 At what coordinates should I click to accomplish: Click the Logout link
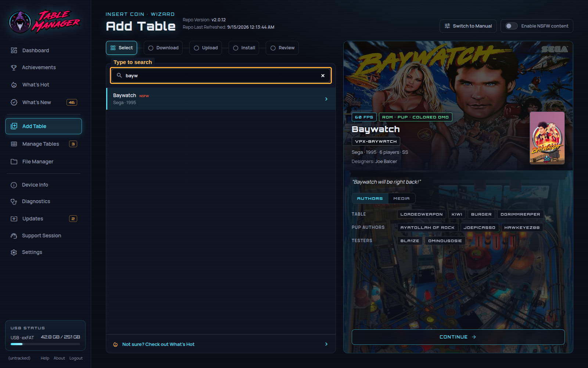tap(76, 358)
